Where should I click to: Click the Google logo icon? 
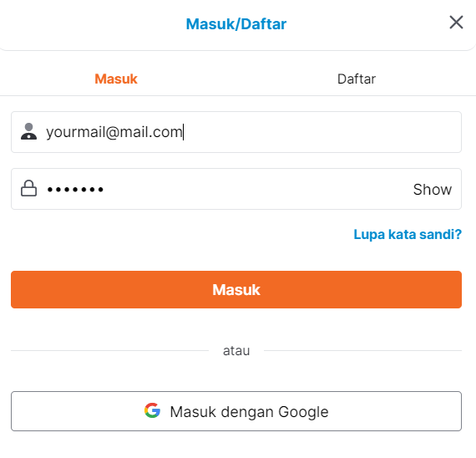click(152, 410)
